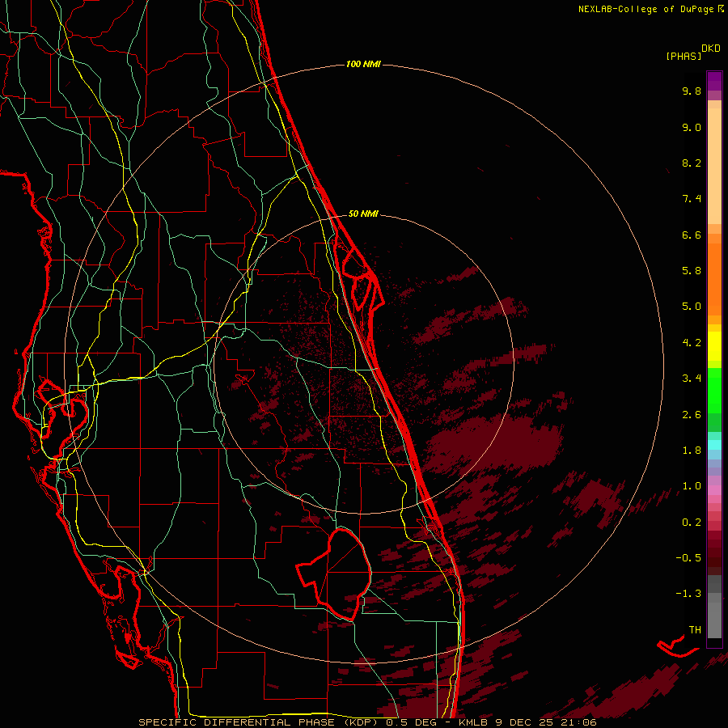The image size is (728, 728).
Task: Click the yellow segment of the color scale
Action: coord(714,346)
